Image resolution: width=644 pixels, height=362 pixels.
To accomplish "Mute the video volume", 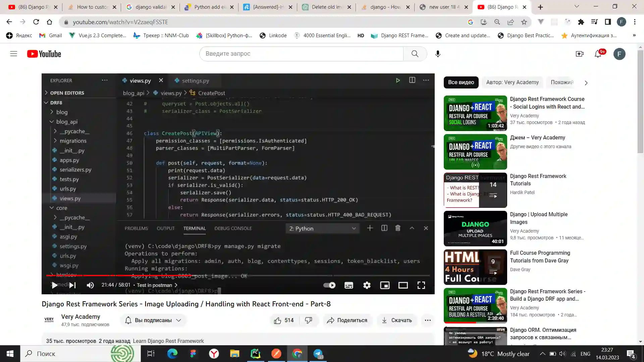I will point(90,285).
